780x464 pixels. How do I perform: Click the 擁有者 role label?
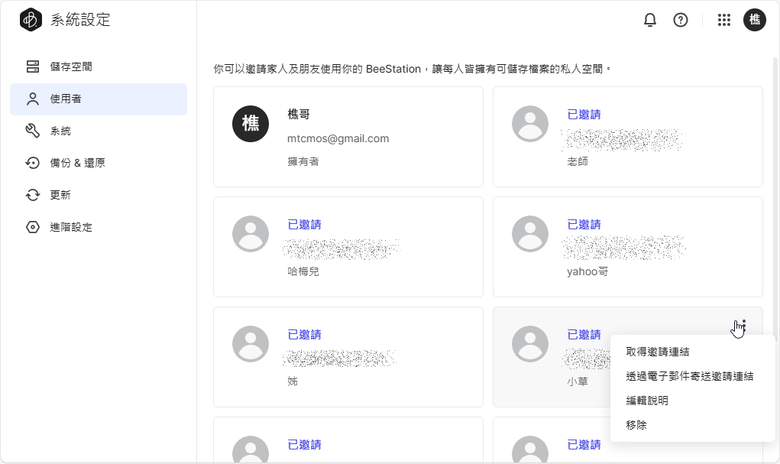tap(303, 161)
